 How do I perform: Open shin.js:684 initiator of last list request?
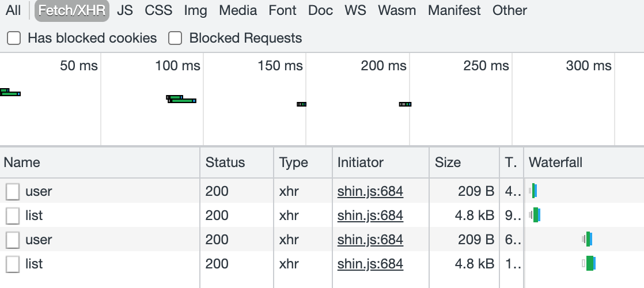[x=370, y=264]
